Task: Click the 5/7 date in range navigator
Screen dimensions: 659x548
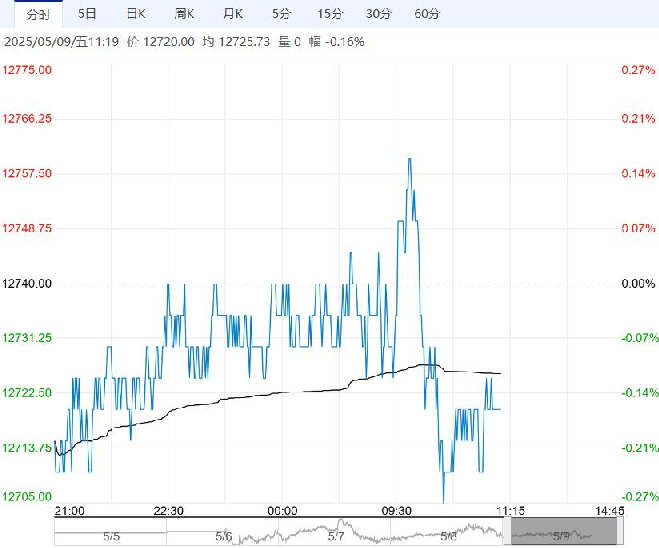Action: (336, 536)
